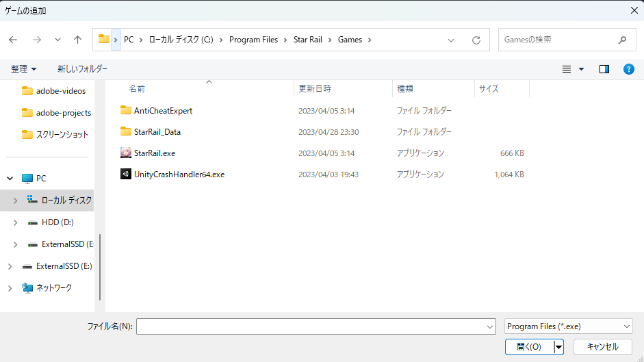Viewport: 644px width, 362px height.
Task: Expand the ネットワーク tree node
Action: [x=10, y=289]
